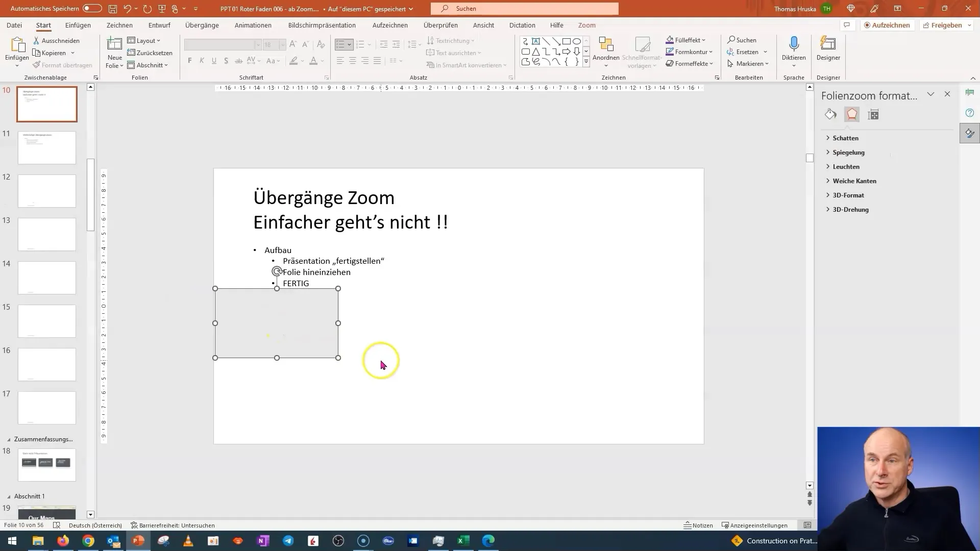Toggle Automatisches Speichern switch on
The width and height of the screenshot is (980, 551).
point(91,8)
